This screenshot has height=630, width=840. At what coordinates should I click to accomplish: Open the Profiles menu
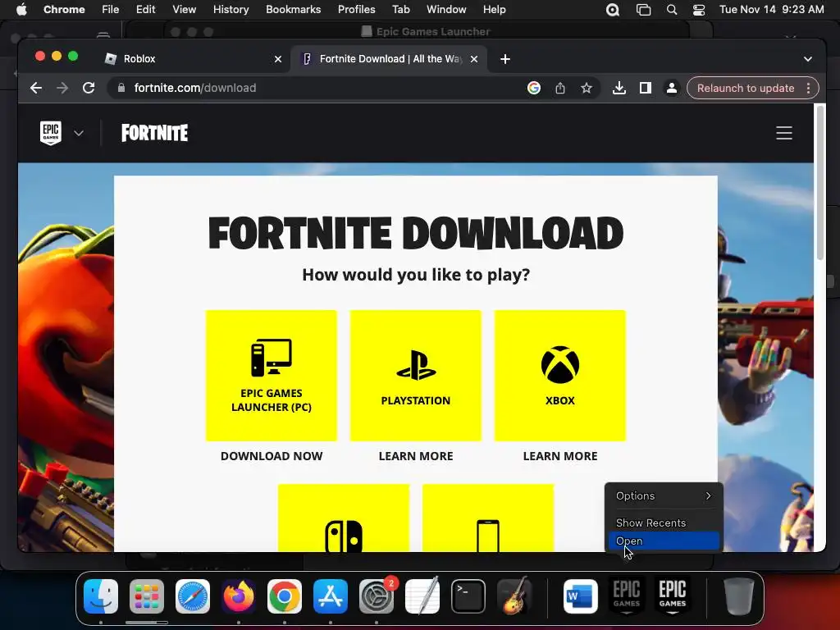point(356,10)
